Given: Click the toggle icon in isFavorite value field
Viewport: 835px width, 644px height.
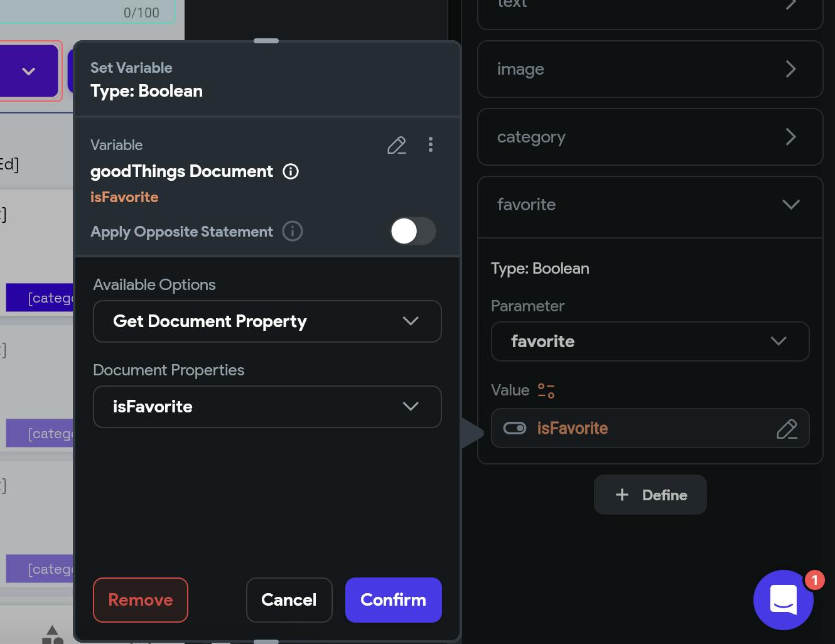Looking at the screenshot, I should 515,429.
